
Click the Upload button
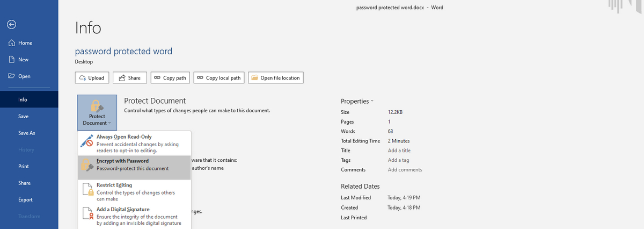[x=92, y=78]
